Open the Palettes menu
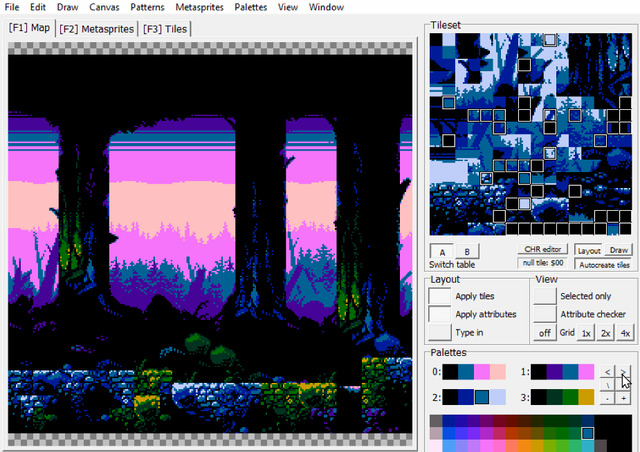 pos(251,7)
